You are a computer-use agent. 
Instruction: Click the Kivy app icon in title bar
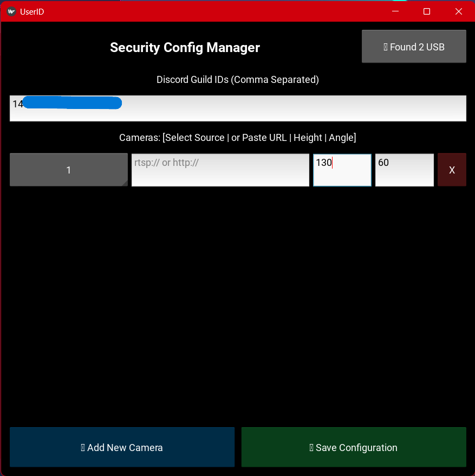[x=11, y=11]
